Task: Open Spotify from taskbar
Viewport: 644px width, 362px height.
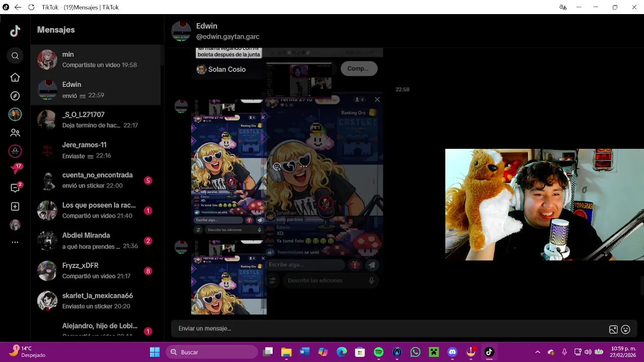Action: 379,352
